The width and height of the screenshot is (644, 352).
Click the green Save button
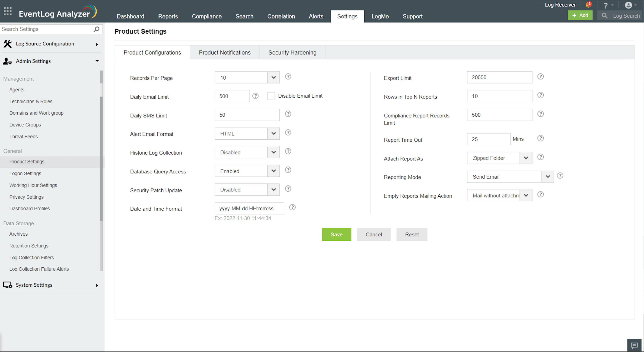337,234
